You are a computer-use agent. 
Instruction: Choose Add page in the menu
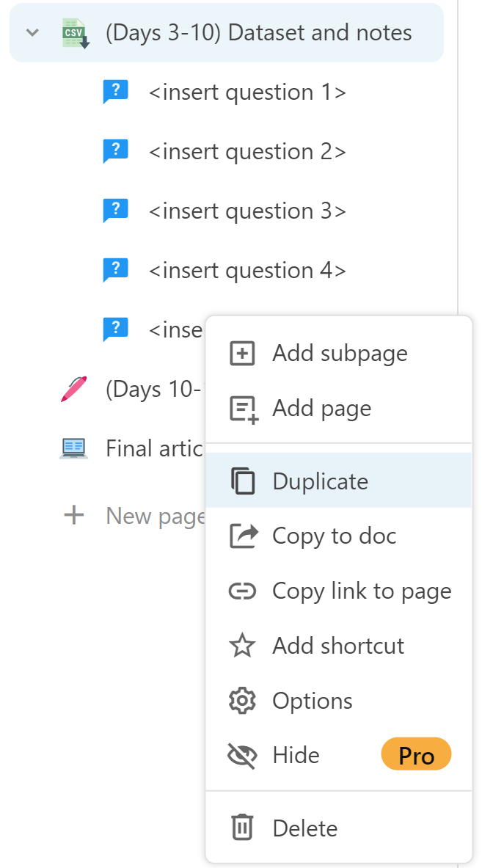point(321,409)
